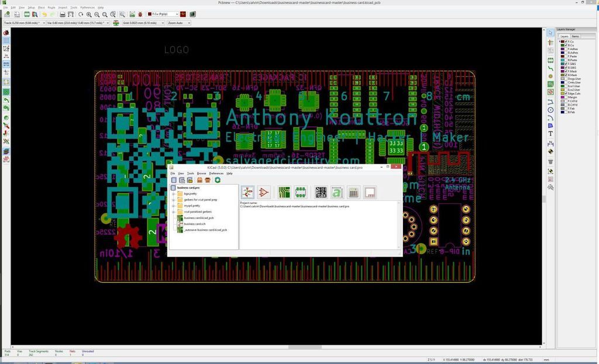Select the Add Tracks tool

[x=550, y=68]
